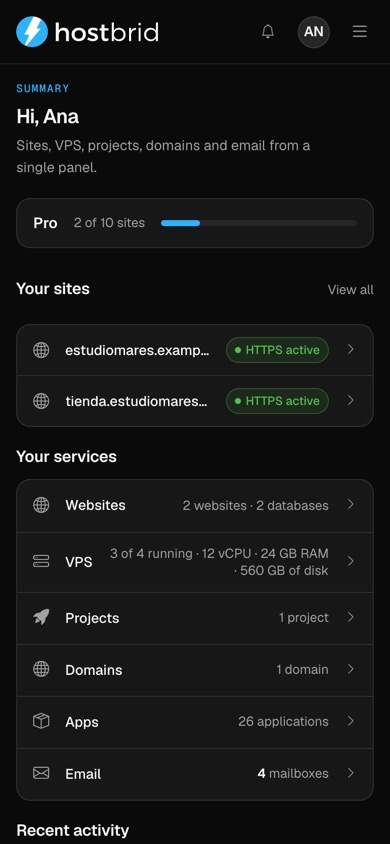Viewport: 390px width, 844px height.
Task: Click HTTPS active badge for tienda.estudiomares…
Action: (x=277, y=401)
